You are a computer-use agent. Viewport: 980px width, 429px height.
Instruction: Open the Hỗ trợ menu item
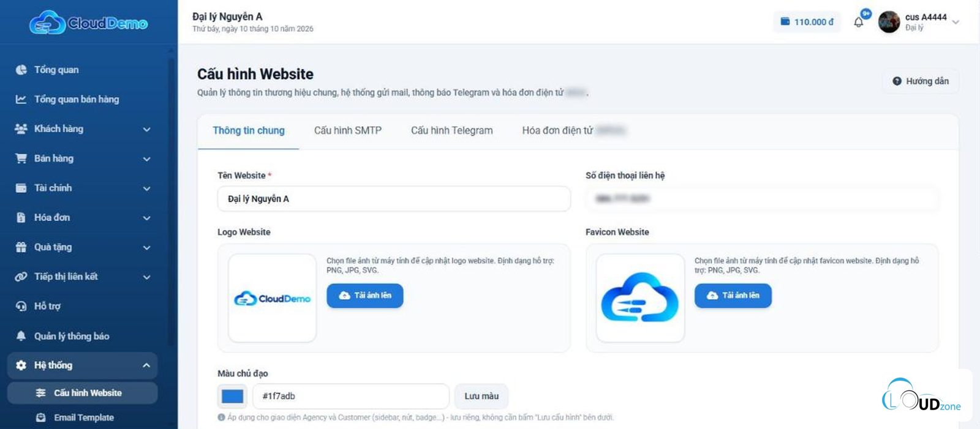(82, 306)
